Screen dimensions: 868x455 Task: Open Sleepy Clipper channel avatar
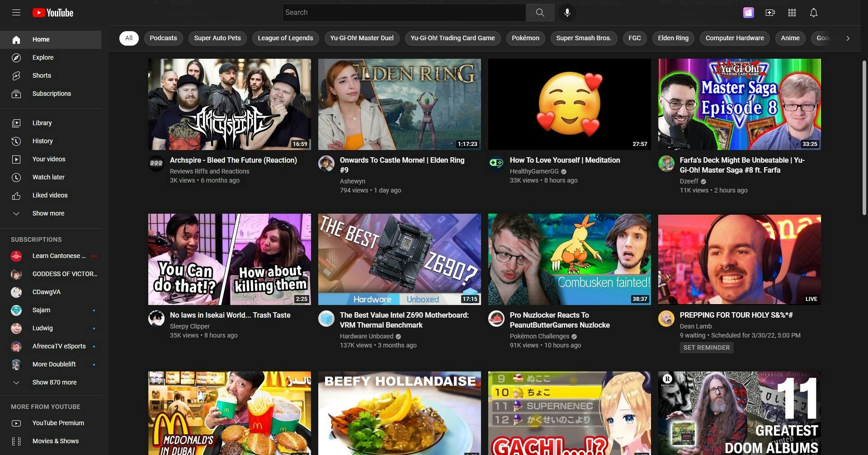click(156, 319)
